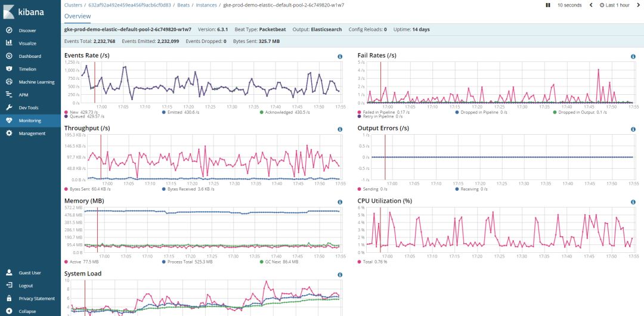
Task: Open Management gear icon
Action: 9,133
